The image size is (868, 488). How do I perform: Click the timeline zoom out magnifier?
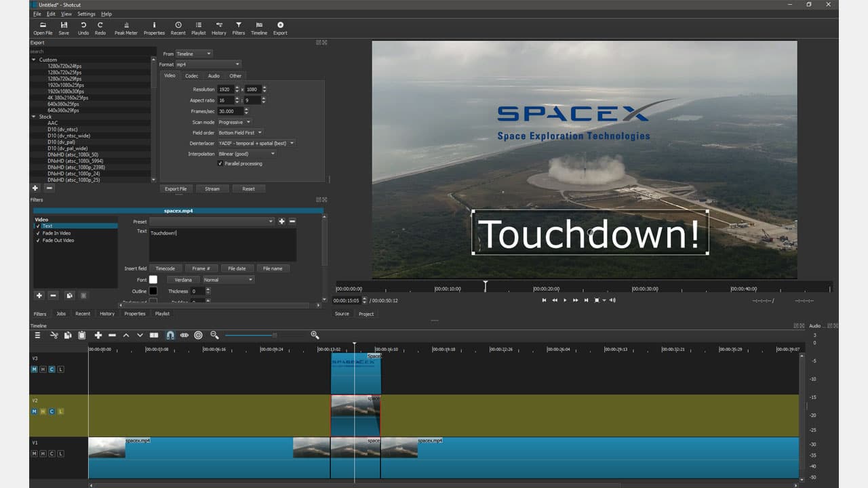pyautogui.click(x=214, y=335)
